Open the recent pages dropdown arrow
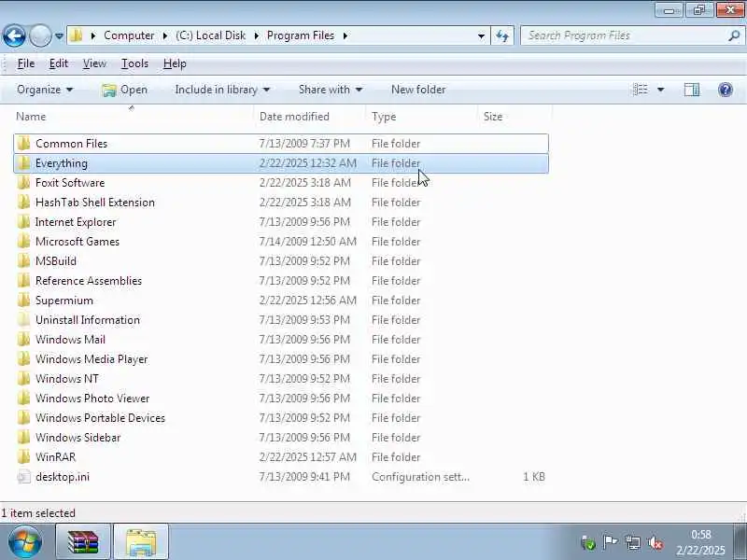 click(x=59, y=35)
